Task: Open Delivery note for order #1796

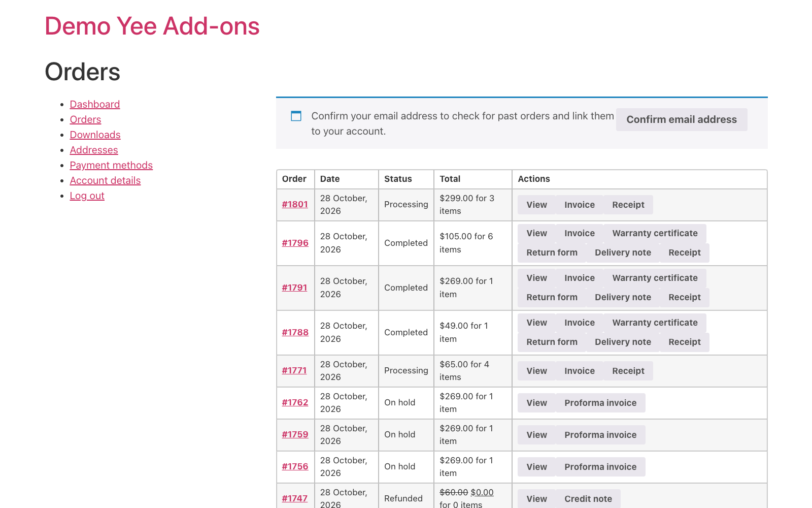Action: coord(623,252)
